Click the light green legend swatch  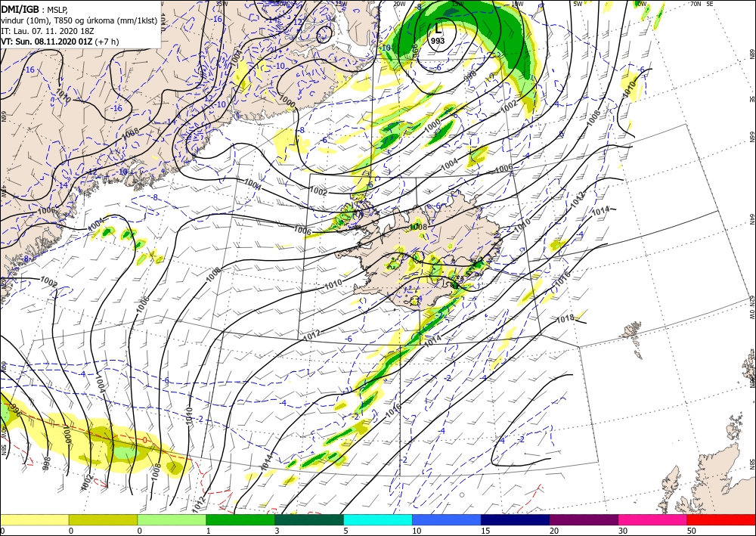[x=172, y=519]
